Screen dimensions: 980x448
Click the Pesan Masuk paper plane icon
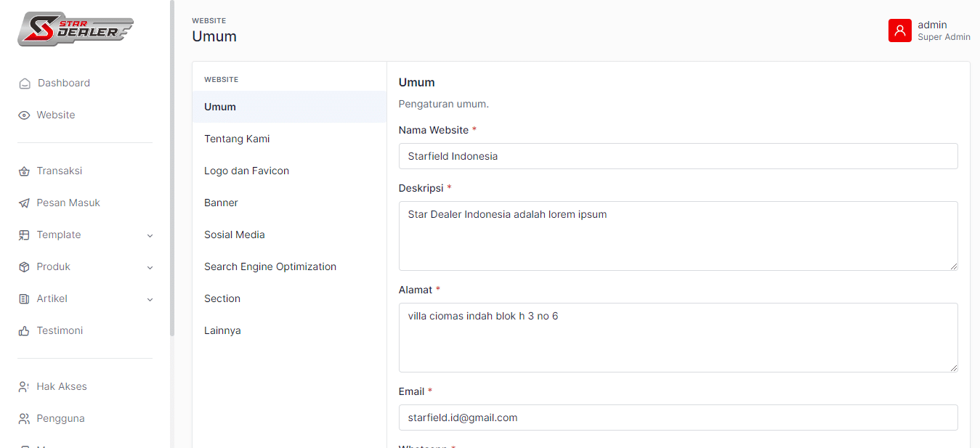[x=24, y=203]
